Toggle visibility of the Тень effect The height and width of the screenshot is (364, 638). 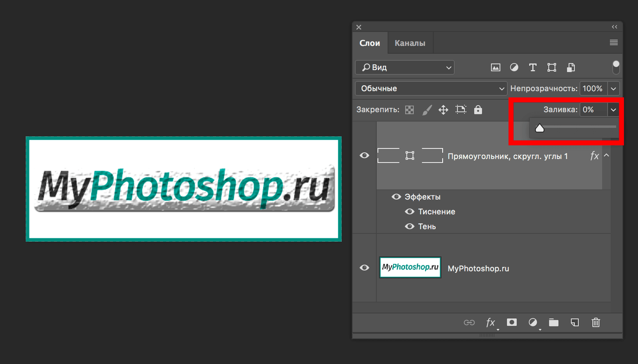click(x=410, y=226)
